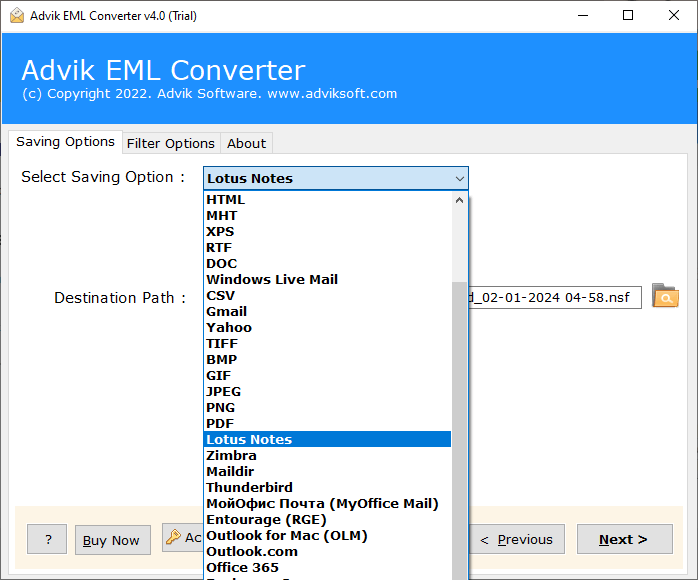Screen dimensions: 698x580
Task: Open help with the question mark button
Action: 47,539
